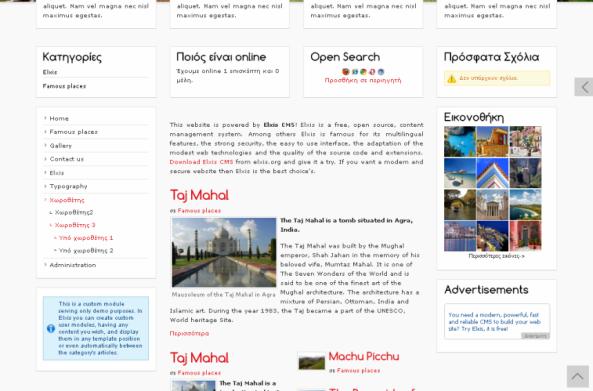This screenshot has height=391, width=593.
Task: Click Famous places link under Machu Picchu
Action: pyautogui.click(x=358, y=371)
